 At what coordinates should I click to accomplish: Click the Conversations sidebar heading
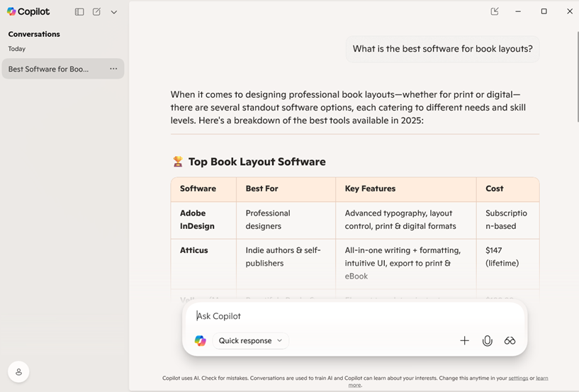pyautogui.click(x=34, y=34)
